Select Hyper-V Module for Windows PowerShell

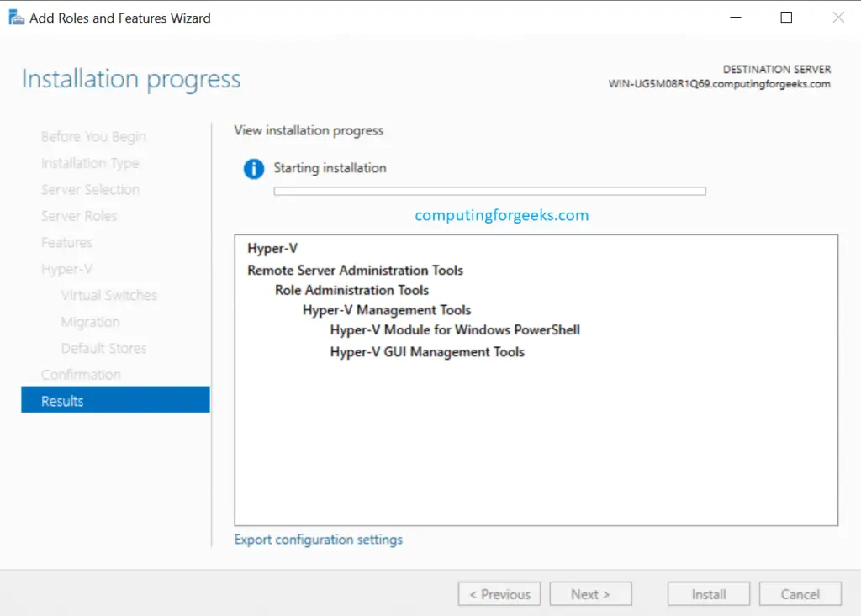tap(455, 330)
